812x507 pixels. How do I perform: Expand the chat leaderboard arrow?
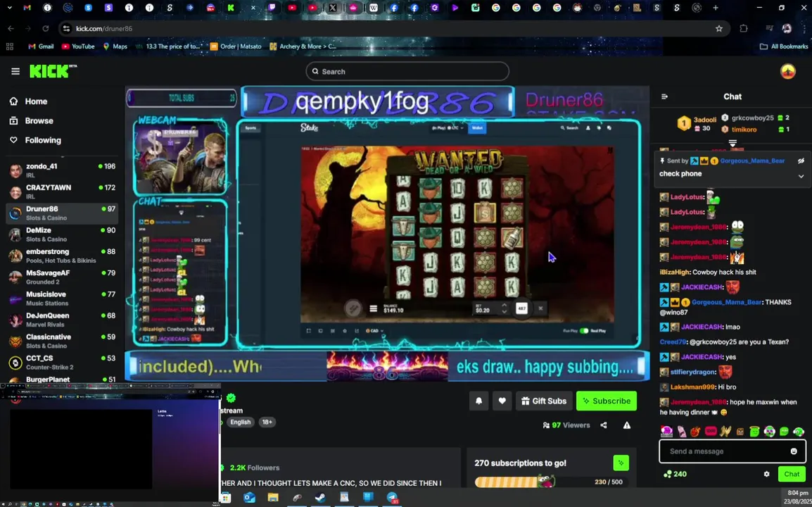coord(732,142)
